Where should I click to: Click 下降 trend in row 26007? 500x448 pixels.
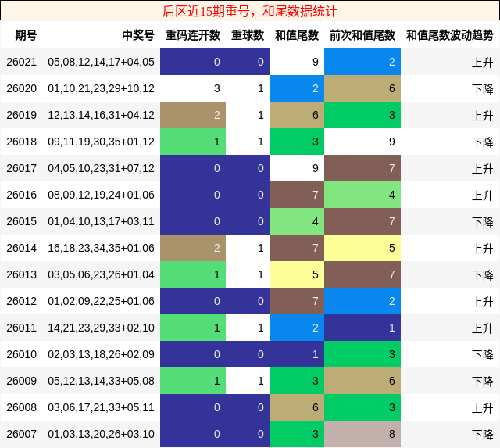pos(483,434)
